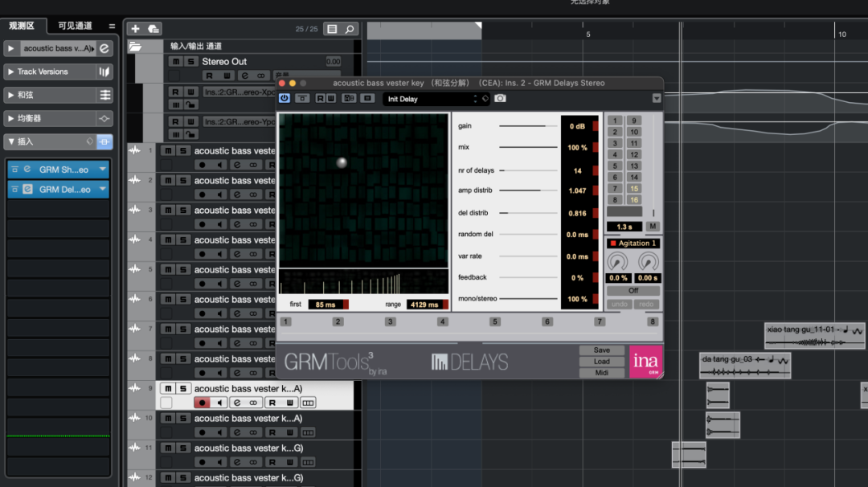The height and width of the screenshot is (487, 868).
Task: Collapse the 插入 inspector section
Action: point(10,141)
